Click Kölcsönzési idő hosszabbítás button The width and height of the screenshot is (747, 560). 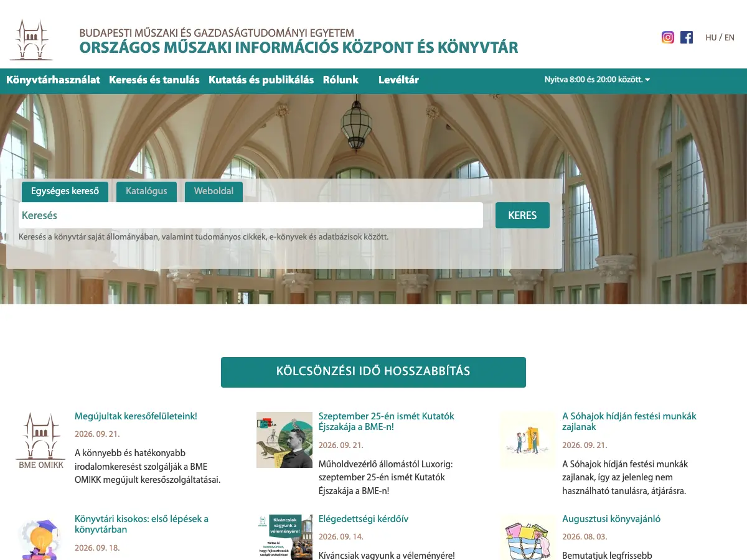pyautogui.click(x=374, y=372)
